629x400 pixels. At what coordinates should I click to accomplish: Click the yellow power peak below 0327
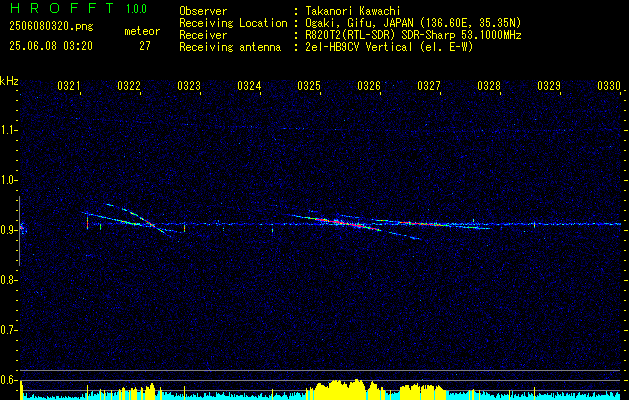[x=422, y=392]
